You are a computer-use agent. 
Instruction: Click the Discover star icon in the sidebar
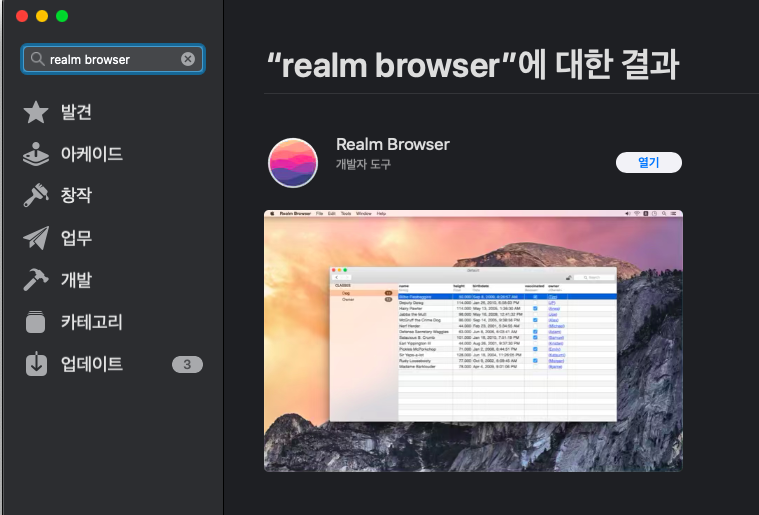coord(36,112)
